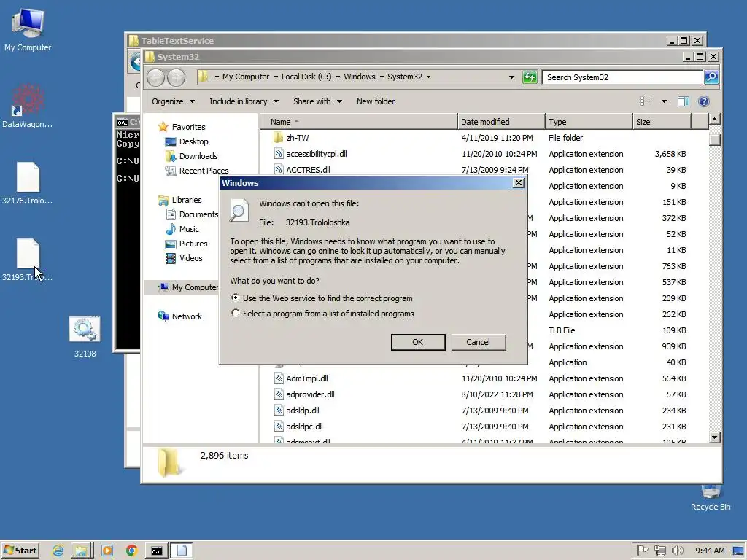Open network tray icon

point(659,551)
